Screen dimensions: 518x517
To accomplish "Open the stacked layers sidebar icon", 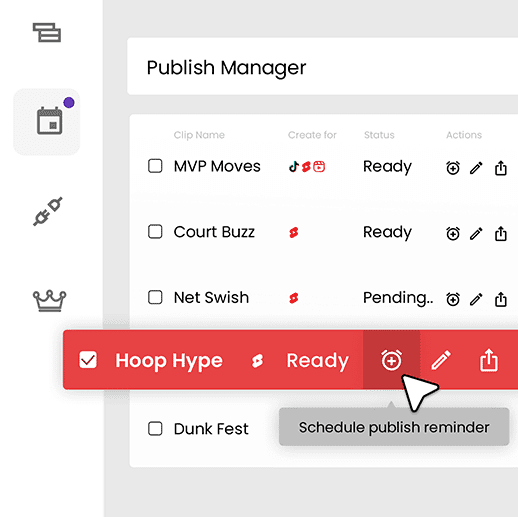I will pos(47,32).
